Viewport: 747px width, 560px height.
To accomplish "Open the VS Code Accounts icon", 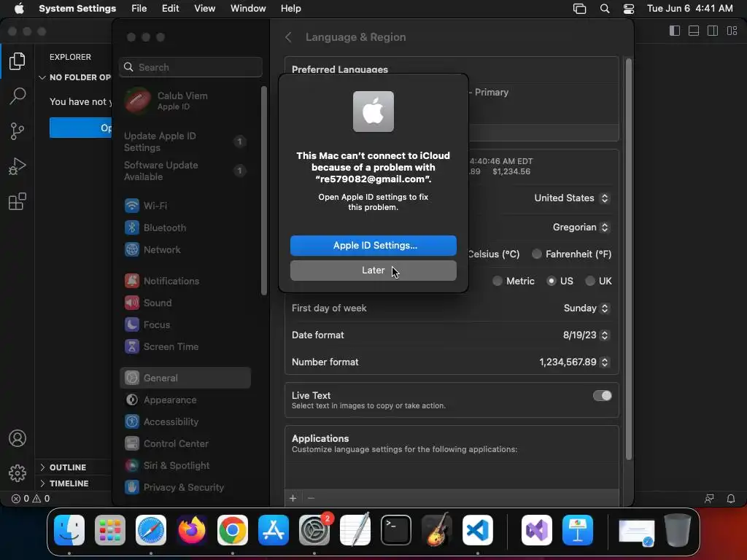I will point(18,438).
